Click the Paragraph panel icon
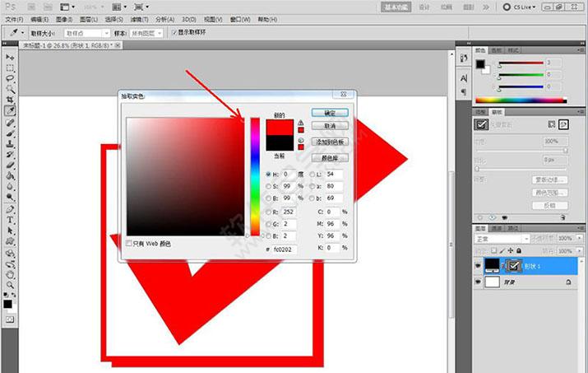The height and width of the screenshot is (373, 588). [x=464, y=91]
